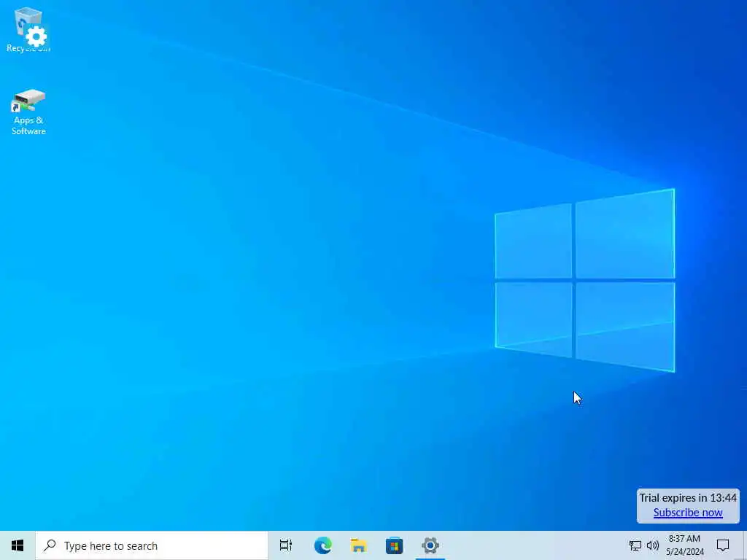Open the Windows Start menu
This screenshot has height=560, width=747.
pyautogui.click(x=18, y=545)
